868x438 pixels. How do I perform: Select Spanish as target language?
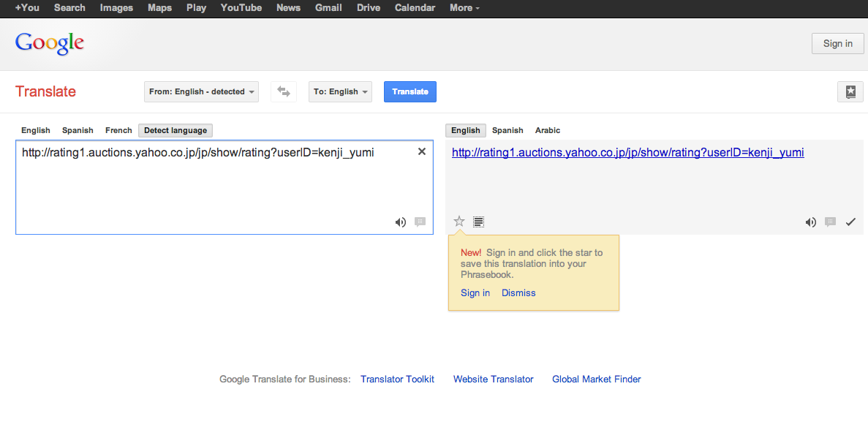(x=507, y=130)
